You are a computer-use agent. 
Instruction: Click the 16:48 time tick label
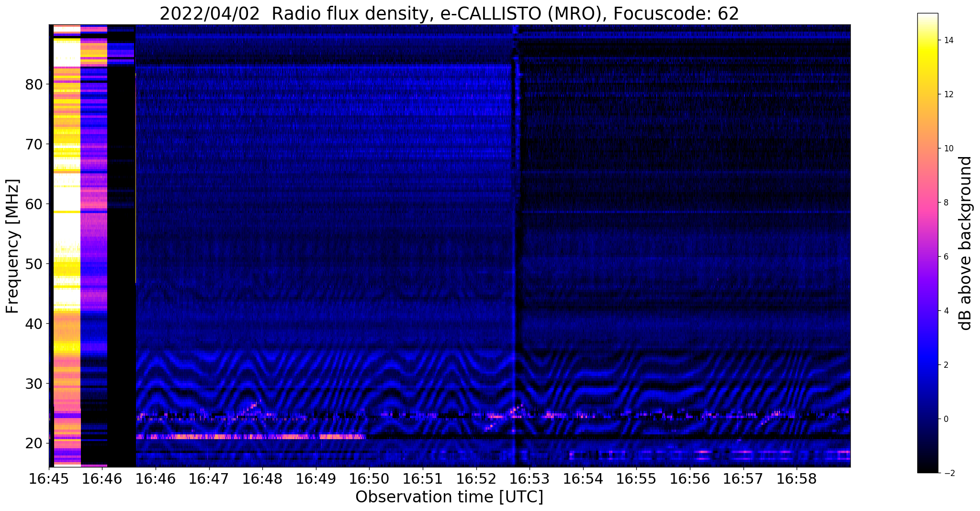click(x=262, y=479)
